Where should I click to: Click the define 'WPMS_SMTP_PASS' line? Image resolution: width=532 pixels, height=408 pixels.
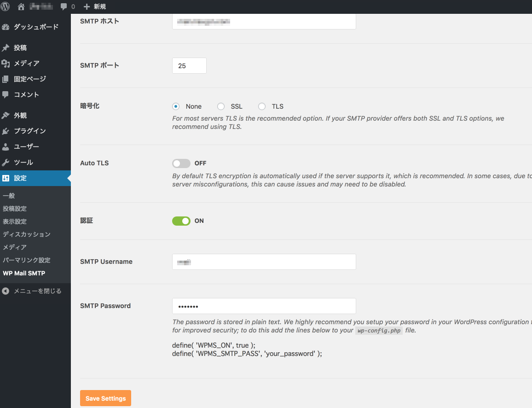[x=247, y=354]
